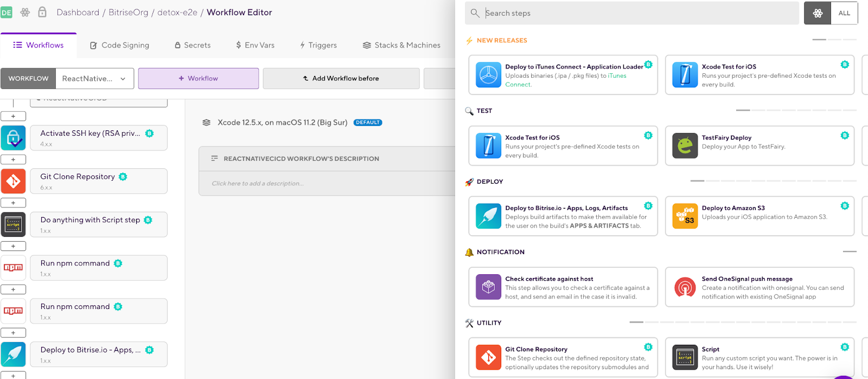
Task: Click the + Workflow button
Action: (199, 79)
